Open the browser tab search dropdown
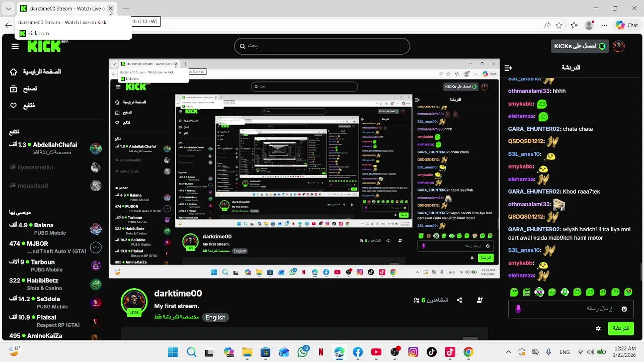Viewport: 644px width, 362px height. click(x=9, y=9)
